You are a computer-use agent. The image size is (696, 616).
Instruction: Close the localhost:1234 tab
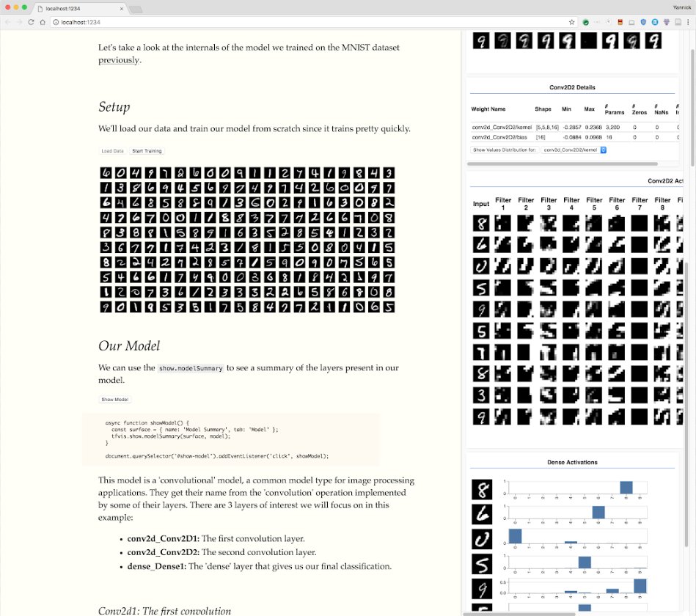122,8
